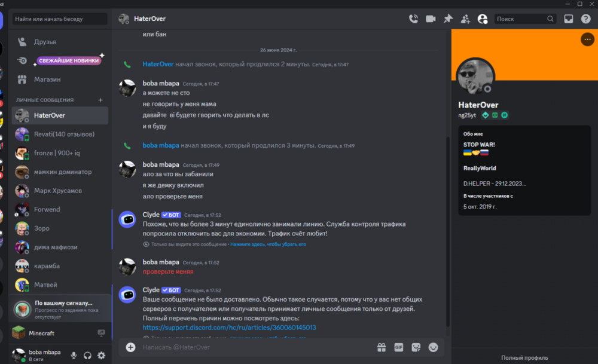The image size is (598, 364).
Task: Click the second green badge next to ng25yt
Action: tap(495, 115)
